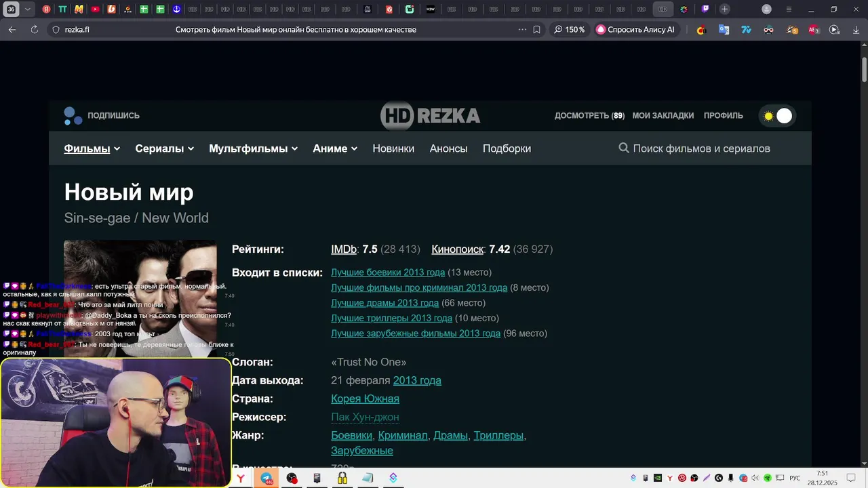The width and height of the screenshot is (868, 488).
Task: Expand the Фильмы dropdown menu
Action: tap(92, 148)
